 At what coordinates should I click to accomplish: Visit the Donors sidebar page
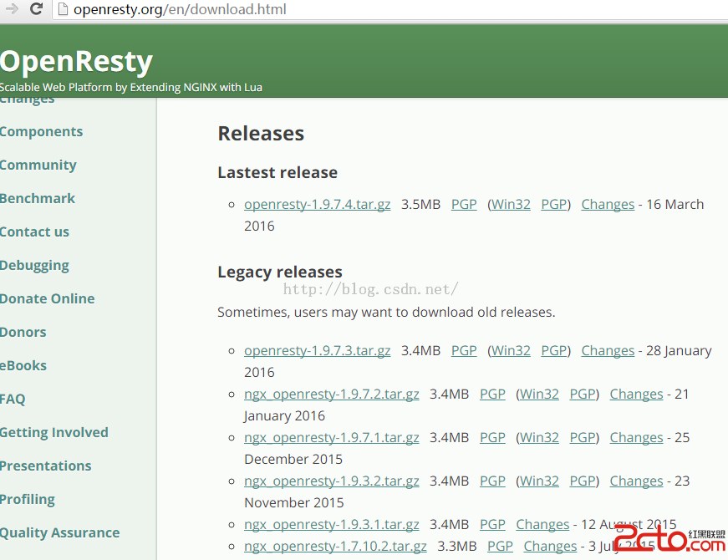click(x=23, y=332)
